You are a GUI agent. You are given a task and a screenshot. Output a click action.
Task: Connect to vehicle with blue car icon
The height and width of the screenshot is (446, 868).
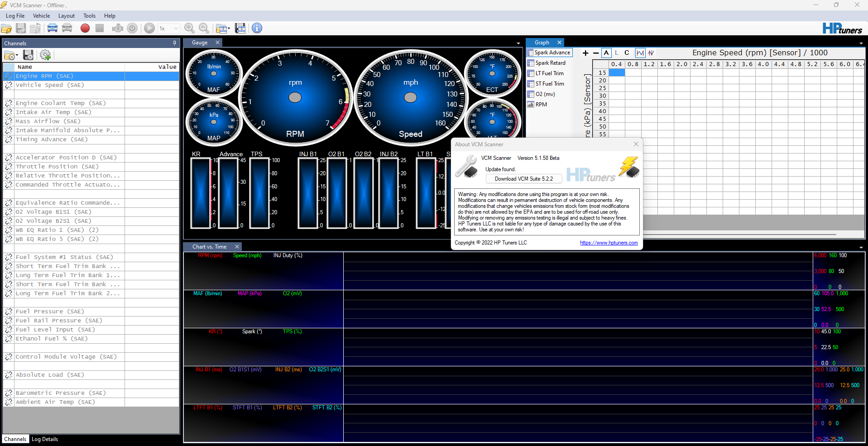point(53,28)
